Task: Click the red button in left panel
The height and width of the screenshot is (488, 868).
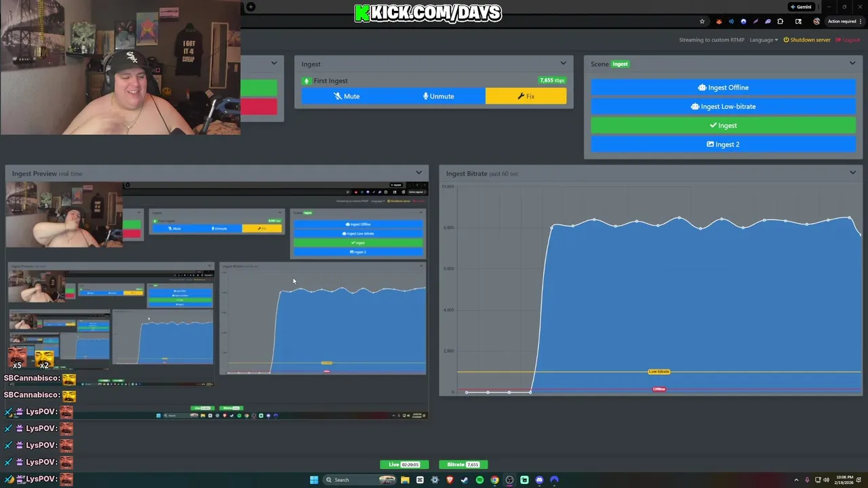Action: pos(259,106)
